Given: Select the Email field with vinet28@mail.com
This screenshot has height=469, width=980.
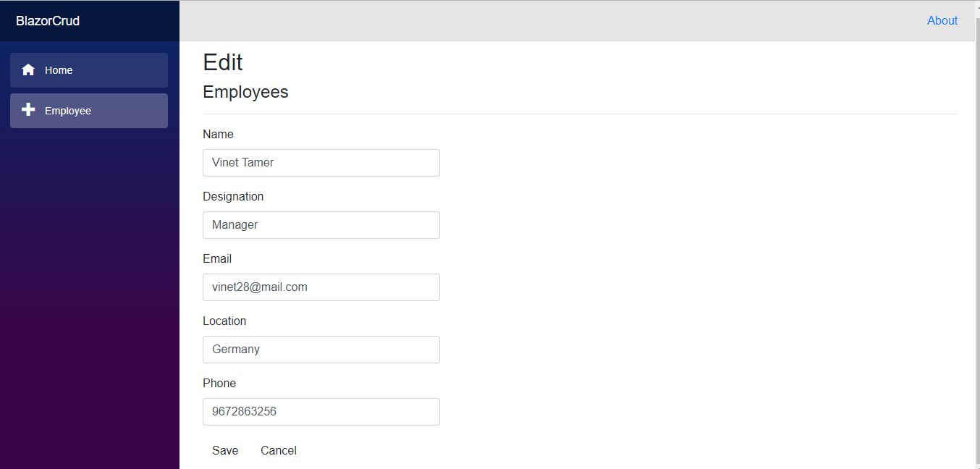Looking at the screenshot, I should point(321,287).
